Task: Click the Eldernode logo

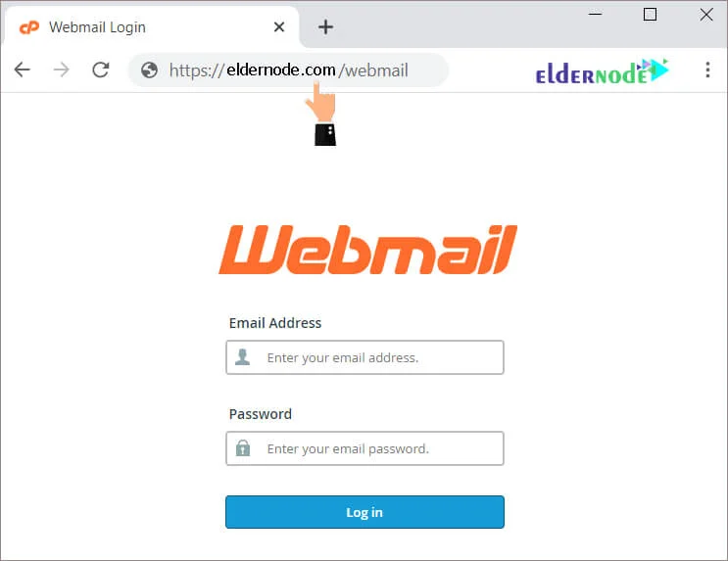Action: [602, 71]
